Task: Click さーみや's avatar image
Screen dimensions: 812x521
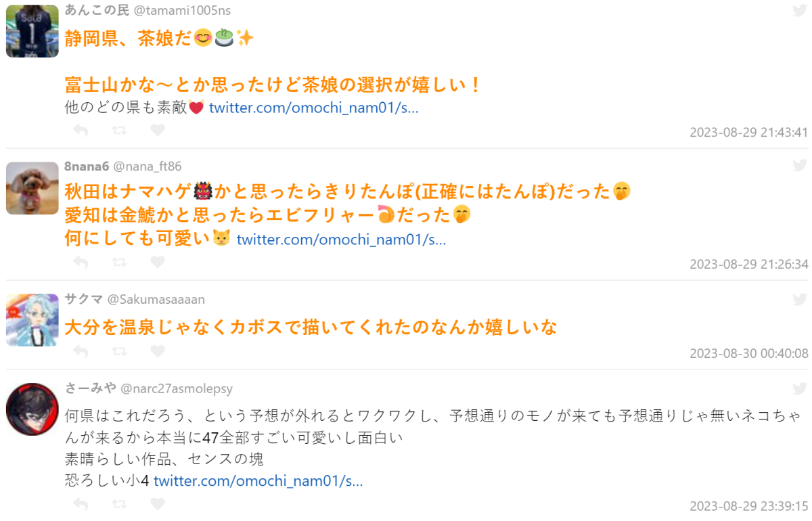Action: click(32, 409)
